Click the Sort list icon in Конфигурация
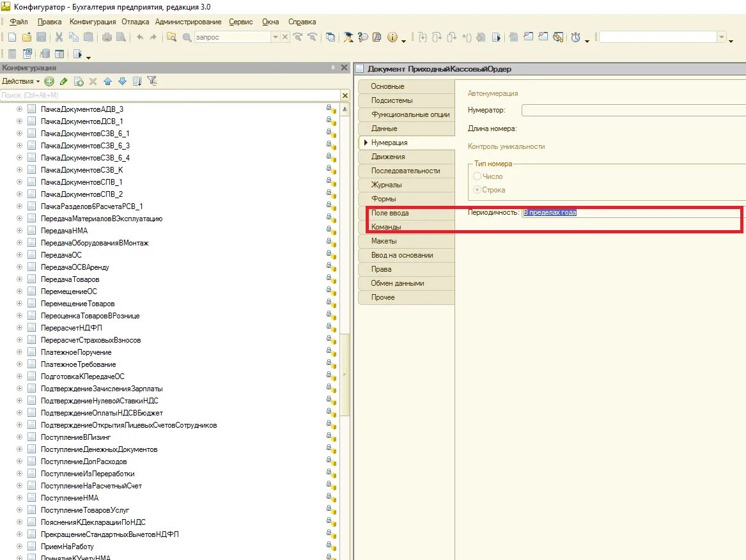The height and width of the screenshot is (560, 746). (x=137, y=81)
